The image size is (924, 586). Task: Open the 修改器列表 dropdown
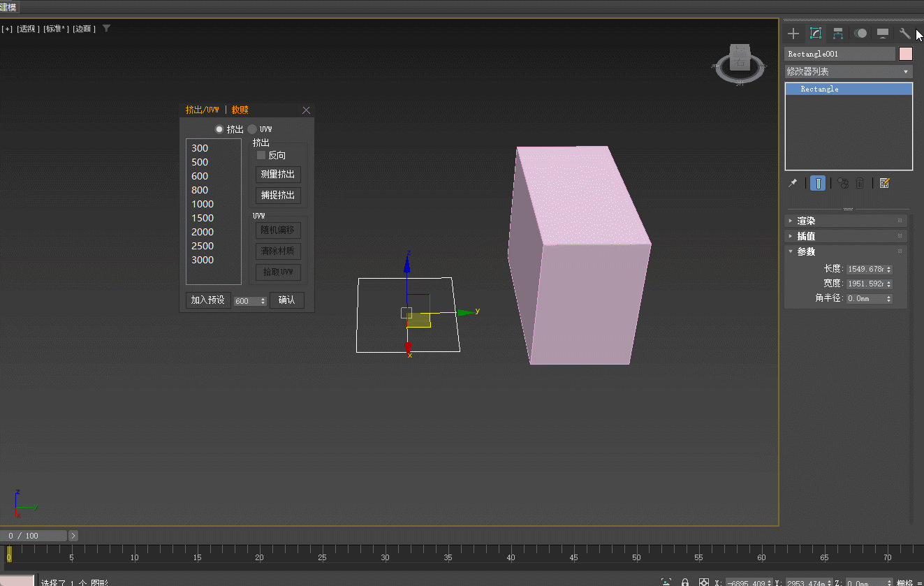click(848, 71)
